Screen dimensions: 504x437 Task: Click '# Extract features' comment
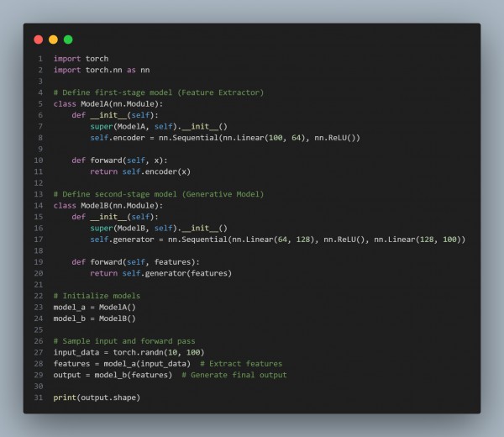(x=241, y=364)
